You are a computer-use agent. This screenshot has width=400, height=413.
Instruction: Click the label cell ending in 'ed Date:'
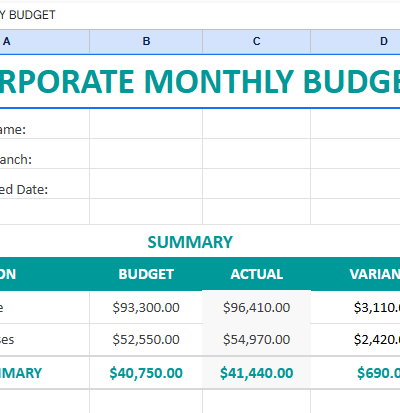tap(45, 184)
